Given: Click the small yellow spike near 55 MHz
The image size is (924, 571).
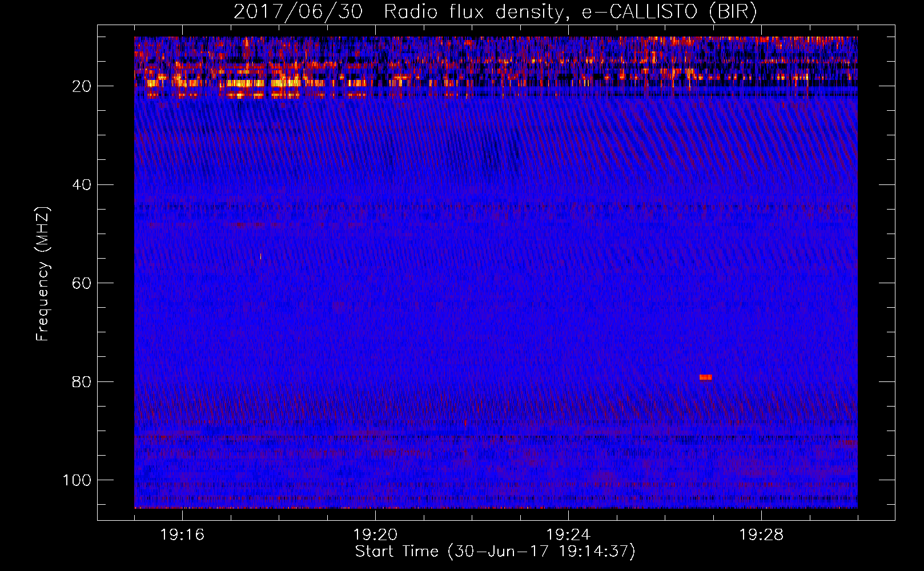Looking at the screenshot, I should [x=260, y=256].
